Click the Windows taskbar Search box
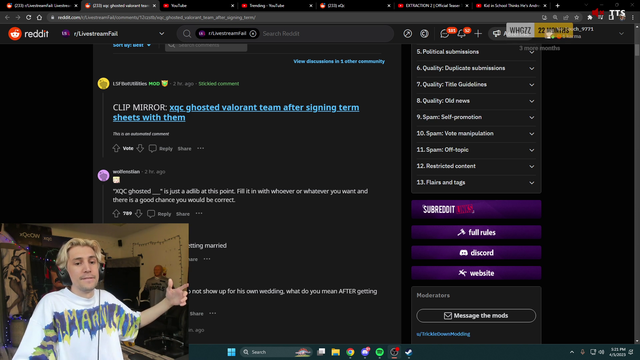This screenshot has height=360, width=640. (276, 352)
